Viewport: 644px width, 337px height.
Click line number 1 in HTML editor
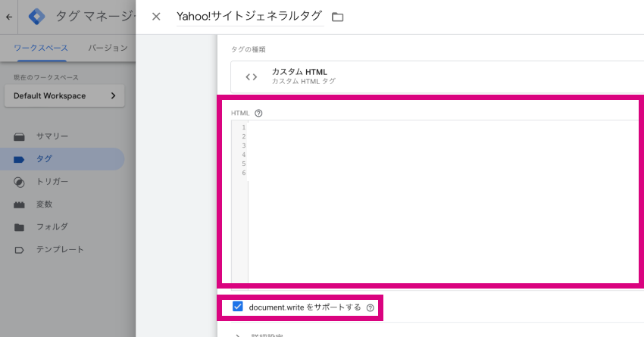tap(243, 127)
